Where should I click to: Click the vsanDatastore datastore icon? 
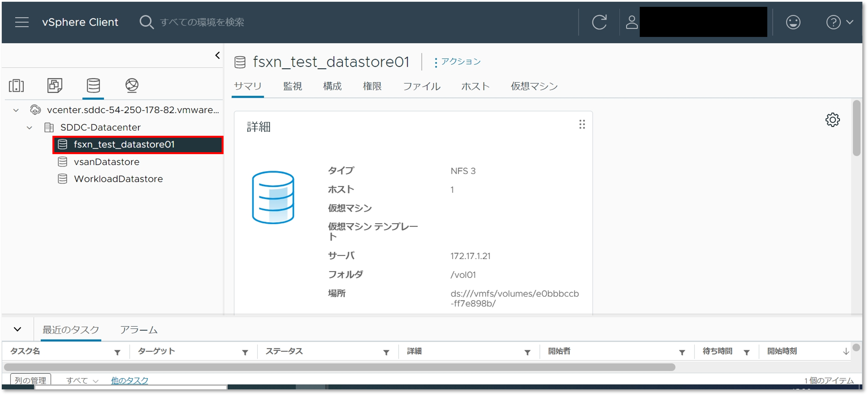coord(62,162)
